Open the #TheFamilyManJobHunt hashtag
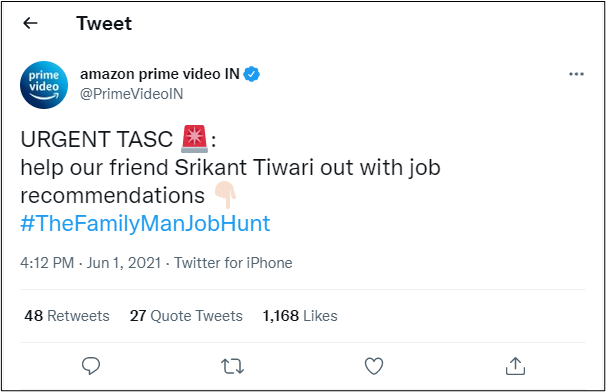 tap(145, 223)
